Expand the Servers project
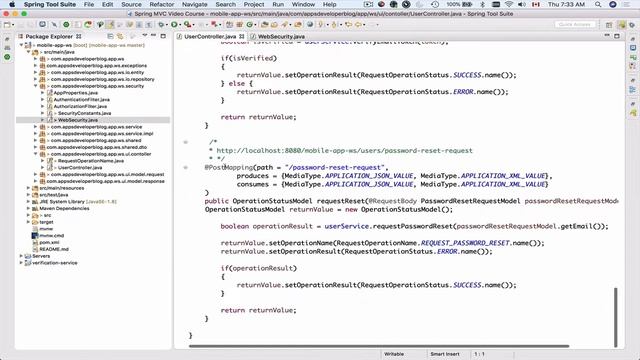This screenshot has height=360, width=640. click(x=22, y=256)
